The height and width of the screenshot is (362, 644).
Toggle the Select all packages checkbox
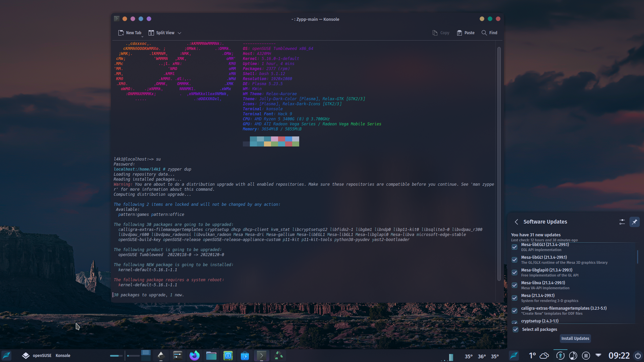click(516, 329)
